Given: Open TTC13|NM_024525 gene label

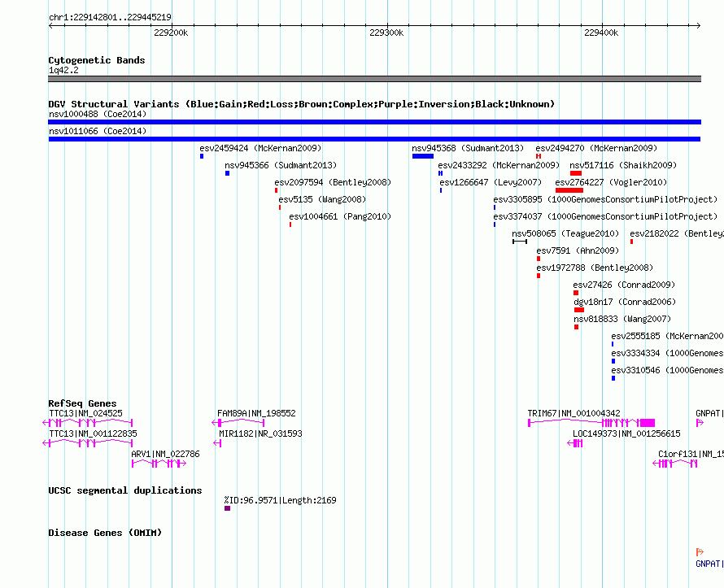Looking at the screenshot, I should [x=86, y=413].
